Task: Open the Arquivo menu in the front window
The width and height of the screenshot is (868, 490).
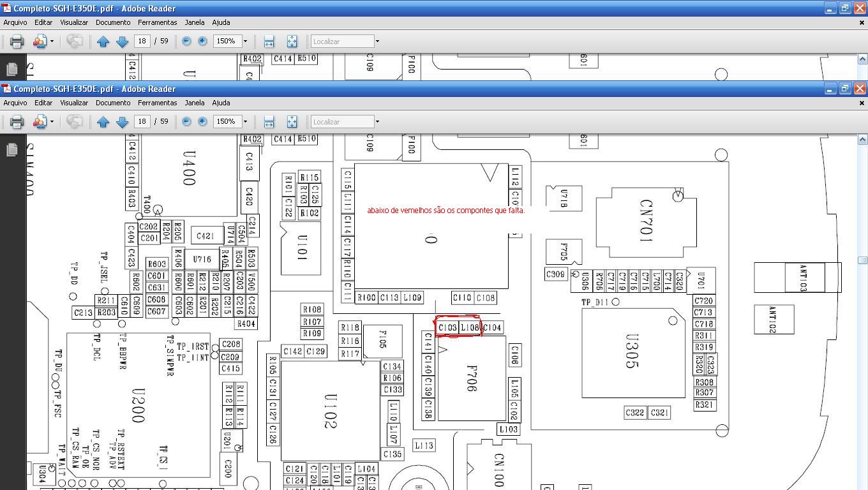Action: 15,103
